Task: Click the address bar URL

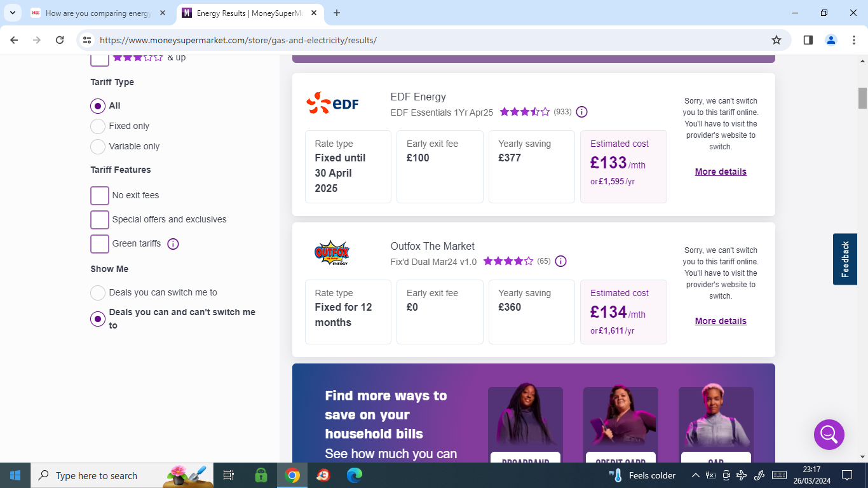Action: tap(238, 40)
